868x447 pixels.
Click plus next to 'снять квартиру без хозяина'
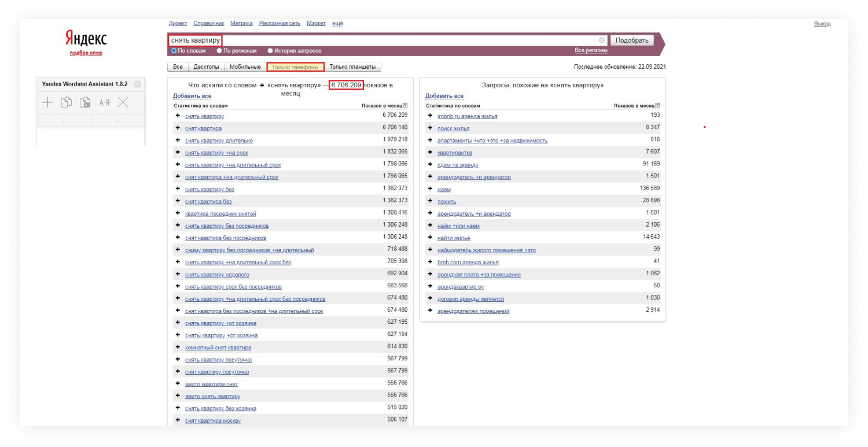pyautogui.click(x=178, y=408)
